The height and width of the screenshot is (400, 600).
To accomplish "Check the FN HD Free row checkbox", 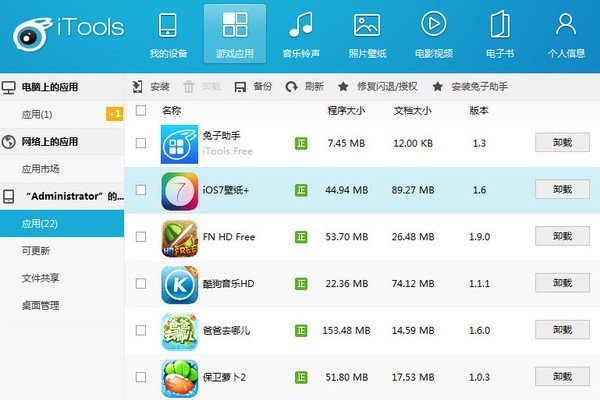I will 141,237.
